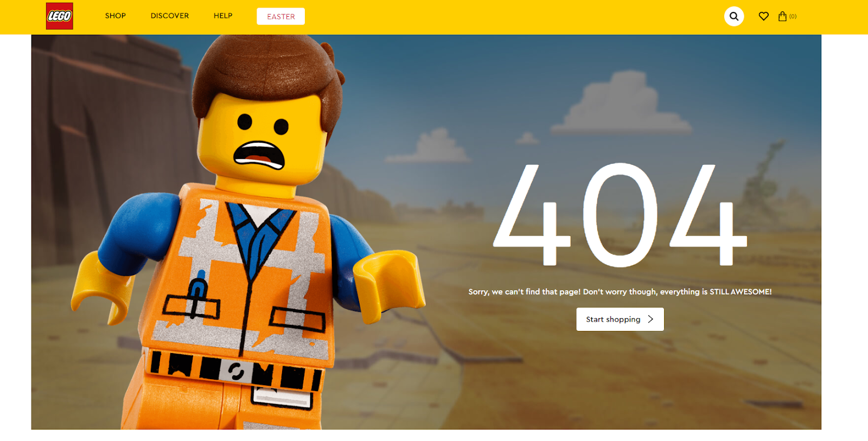
Task: Click the Emmet minifigure image
Action: [x=247, y=233]
